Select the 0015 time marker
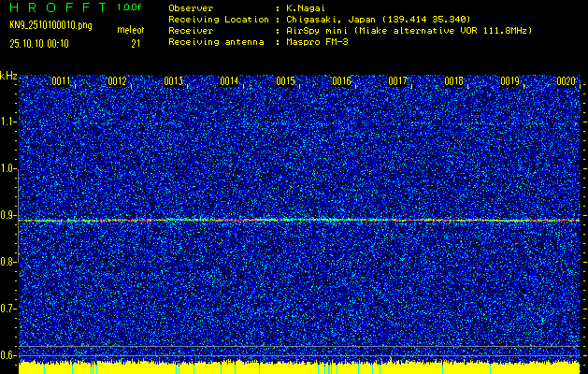This screenshot has width=588, height=374. coord(286,81)
